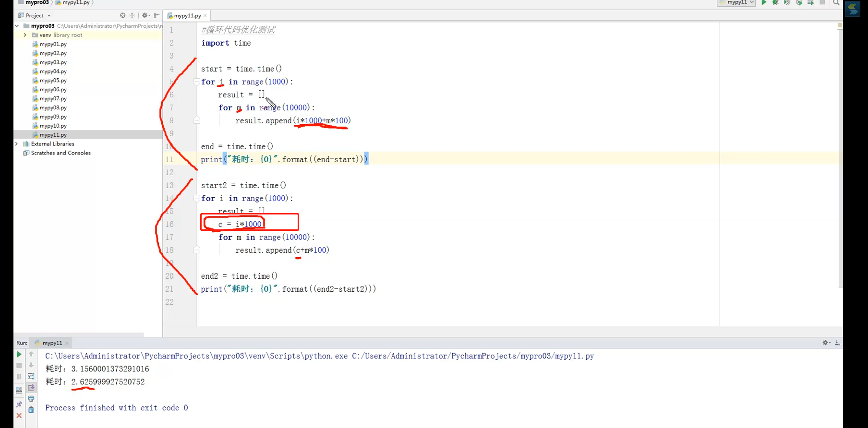The height and width of the screenshot is (428, 868).
Task: Click the collapse all icon in the Project panel
Action: pyautogui.click(x=132, y=15)
